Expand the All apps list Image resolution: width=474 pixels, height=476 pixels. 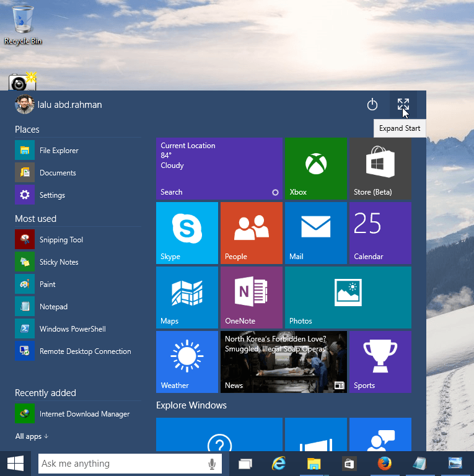(x=32, y=436)
